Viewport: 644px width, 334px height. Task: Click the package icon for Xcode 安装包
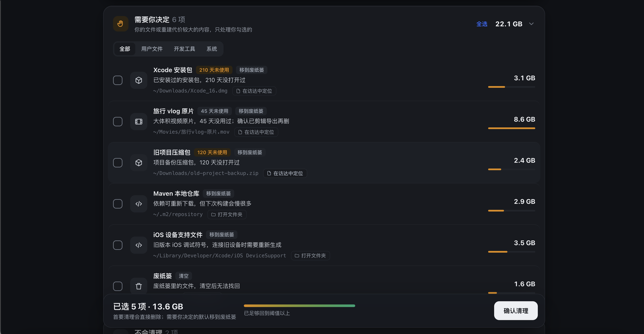point(139,80)
